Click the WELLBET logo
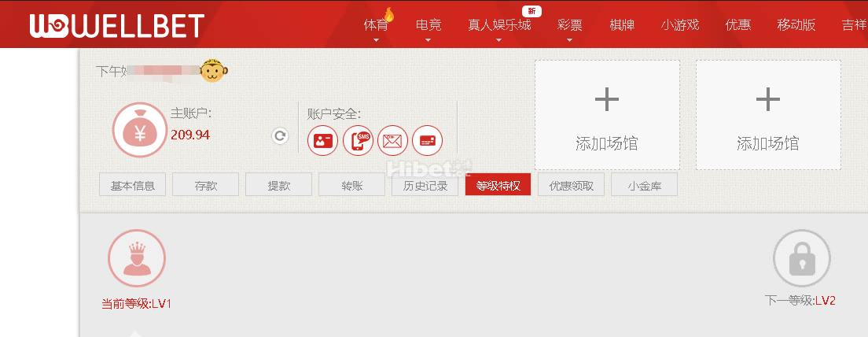868x337 pixels. [116, 25]
